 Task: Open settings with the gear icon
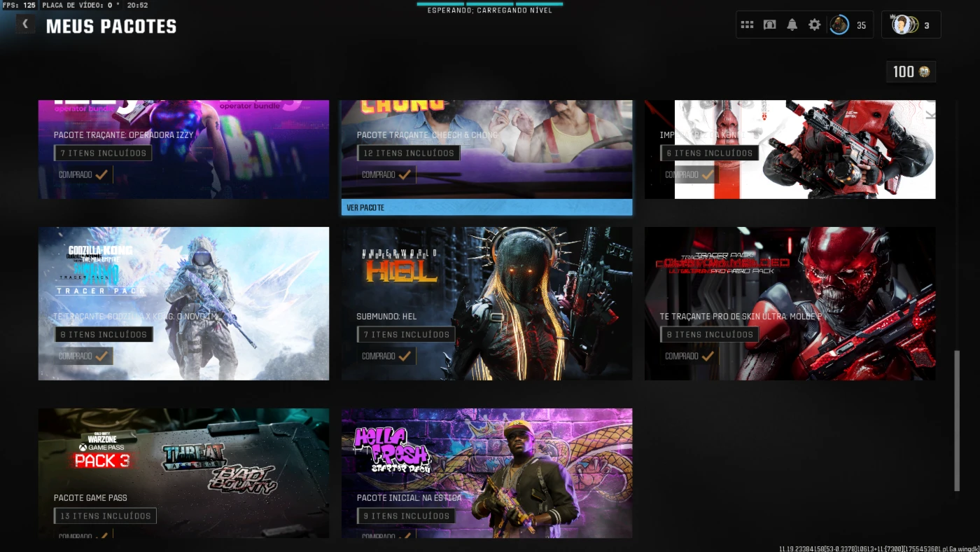pyautogui.click(x=814, y=25)
